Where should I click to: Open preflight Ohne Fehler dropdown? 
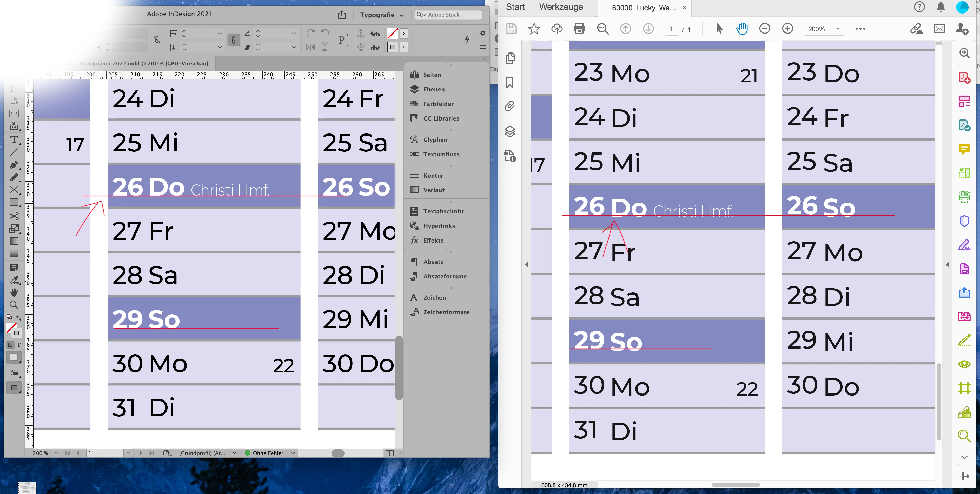click(293, 453)
